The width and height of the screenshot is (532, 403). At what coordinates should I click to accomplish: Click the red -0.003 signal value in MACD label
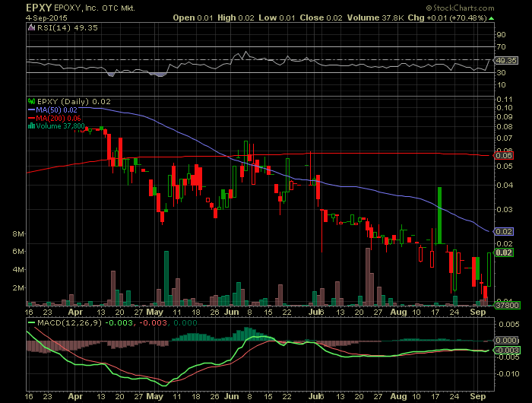[154, 323]
